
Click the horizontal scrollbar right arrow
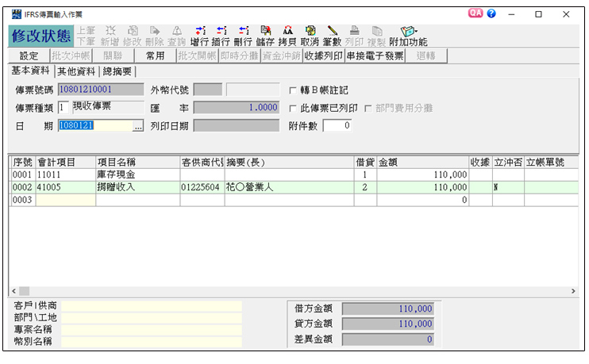point(573,292)
